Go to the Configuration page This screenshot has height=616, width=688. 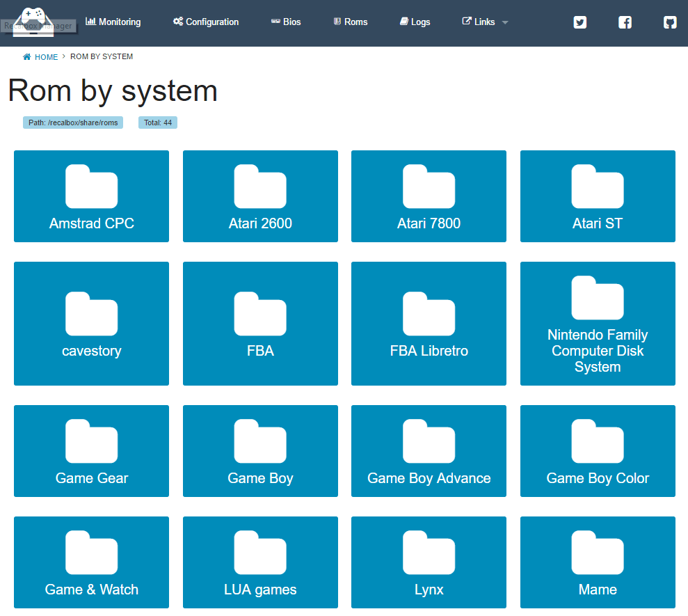click(206, 22)
